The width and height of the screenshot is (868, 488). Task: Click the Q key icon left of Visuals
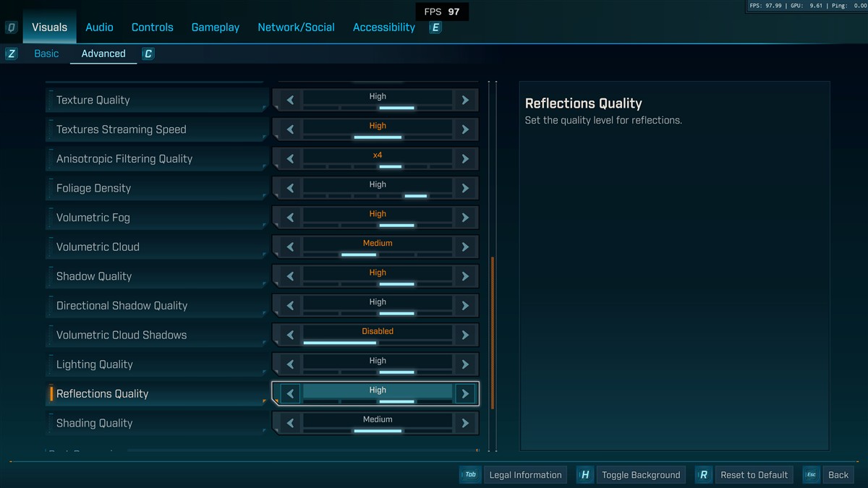pos(12,27)
